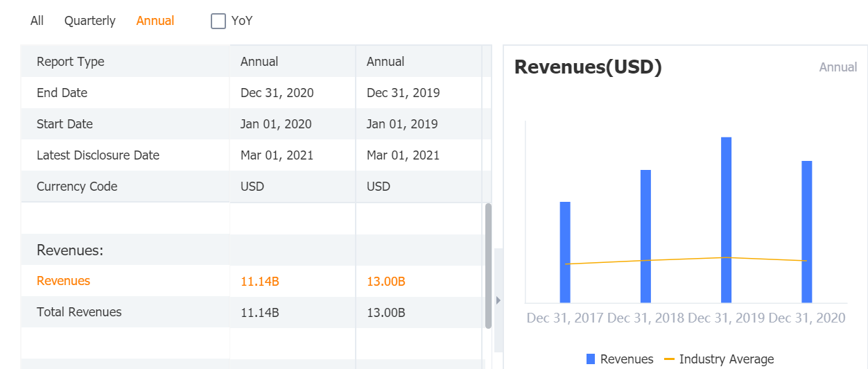
Task: Click the Dec 31, 2017 revenue bar
Action: tap(565, 252)
